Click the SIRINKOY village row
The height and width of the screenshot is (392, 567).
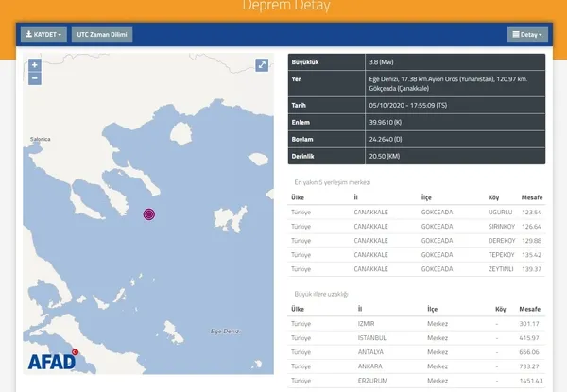[417, 227]
